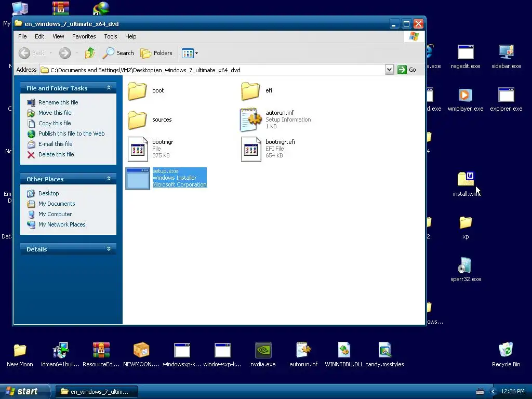Select install.wim desktop icon
532x399 pixels.
[x=465, y=179]
